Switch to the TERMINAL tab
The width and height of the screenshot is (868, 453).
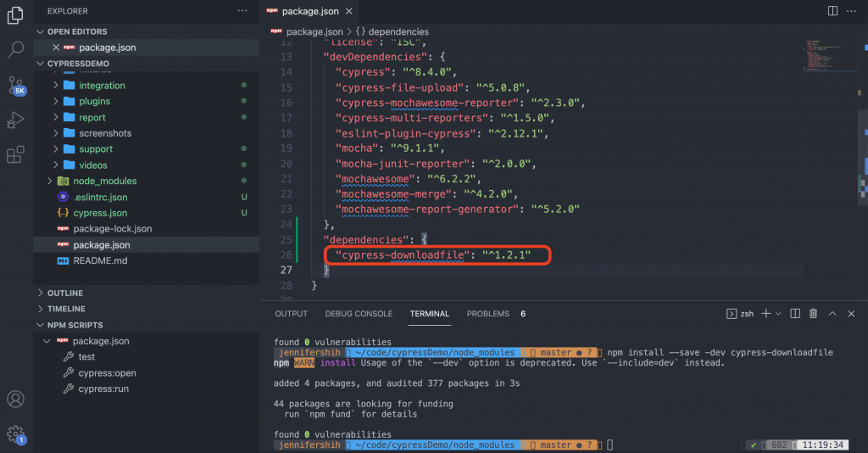click(430, 313)
